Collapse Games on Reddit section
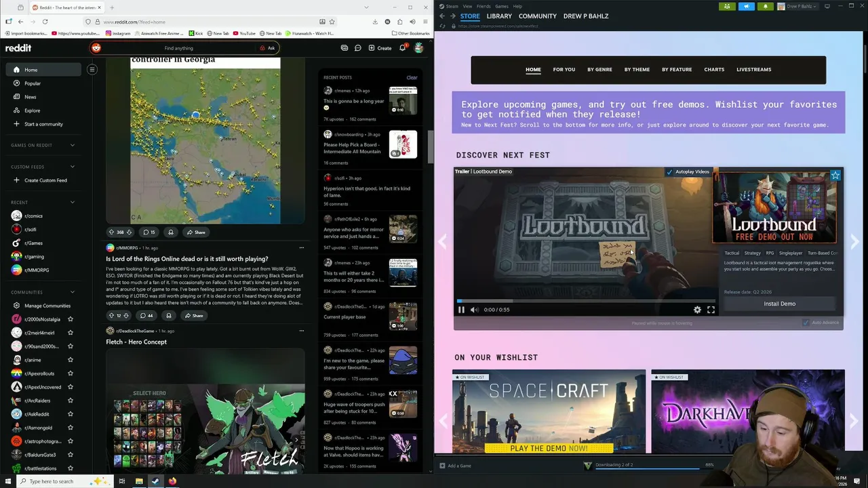 (73, 145)
